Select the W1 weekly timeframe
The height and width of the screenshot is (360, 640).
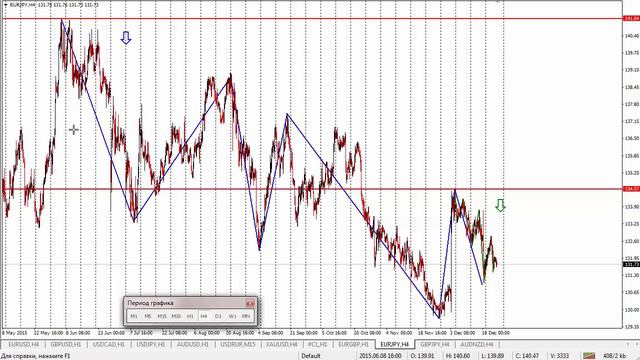232,316
